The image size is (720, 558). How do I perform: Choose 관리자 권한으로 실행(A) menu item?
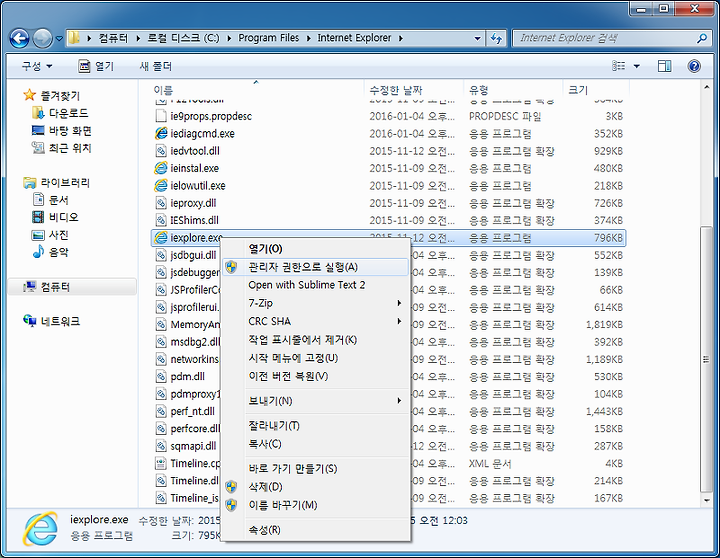(315, 267)
